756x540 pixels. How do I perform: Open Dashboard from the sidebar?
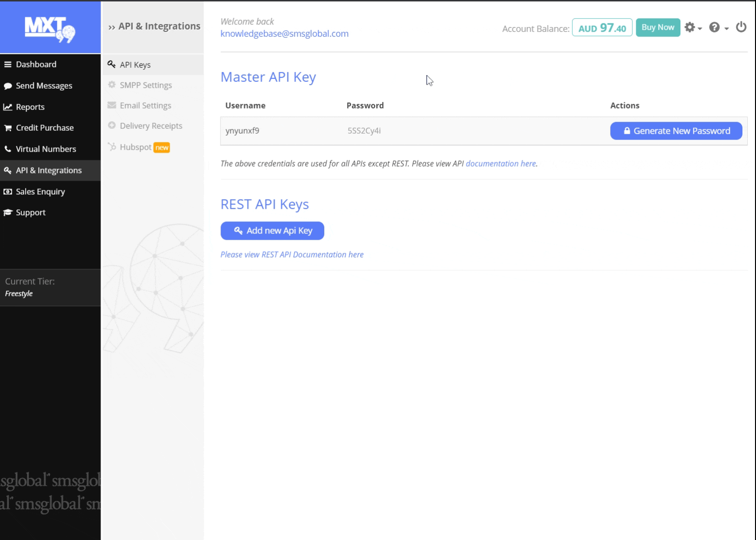coord(36,64)
